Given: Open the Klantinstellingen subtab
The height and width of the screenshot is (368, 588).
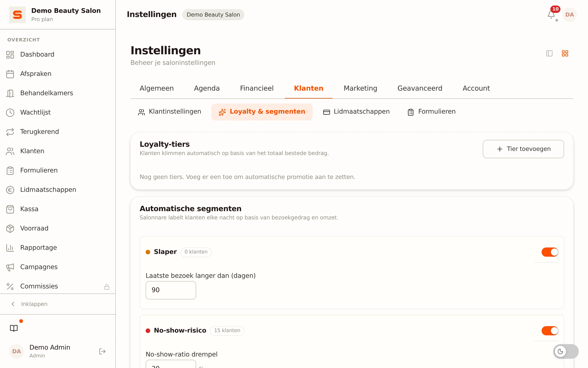Looking at the screenshot, I should [170, 112].
